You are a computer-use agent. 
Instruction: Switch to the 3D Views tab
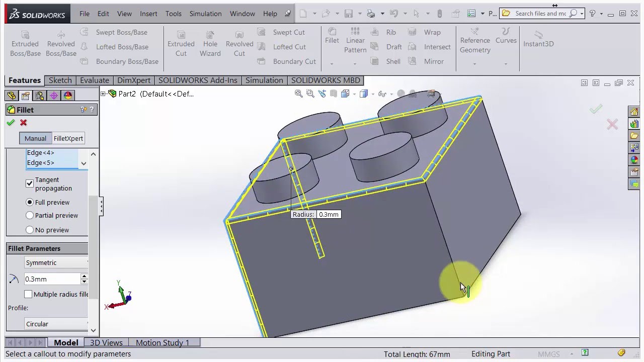[x=106, y=342]
